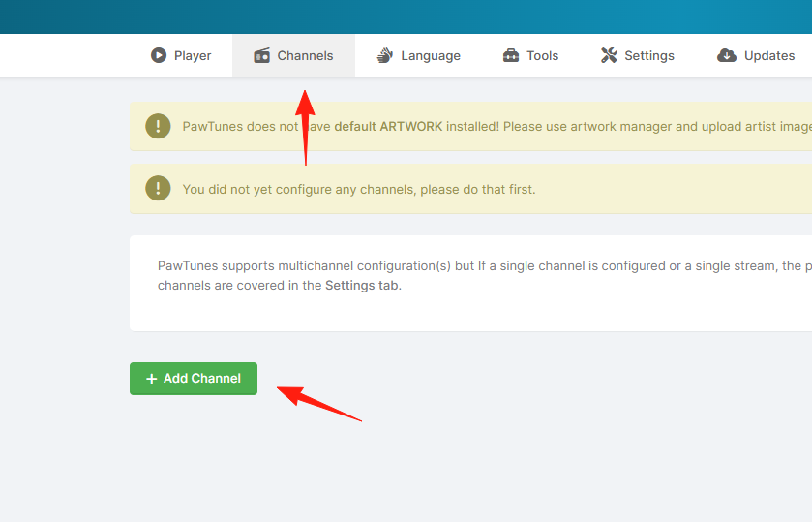Viewport: 812px width, 522px height.
Task: Click the default ARTWORK warning message text
Action: (497, 127)
